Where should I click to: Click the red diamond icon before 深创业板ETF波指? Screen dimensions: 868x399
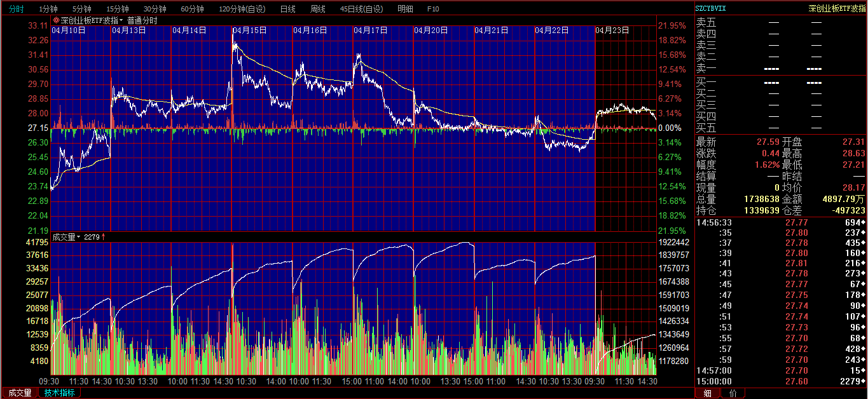[x=56, y=20]
